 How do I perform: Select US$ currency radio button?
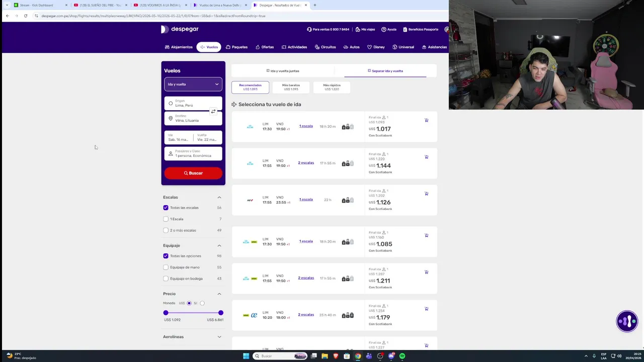(x=189, y=303)
